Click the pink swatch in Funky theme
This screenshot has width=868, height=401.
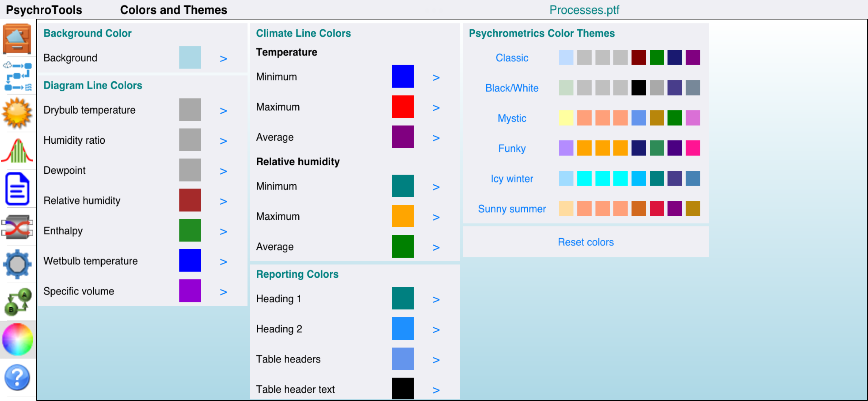tap(692, 148)
